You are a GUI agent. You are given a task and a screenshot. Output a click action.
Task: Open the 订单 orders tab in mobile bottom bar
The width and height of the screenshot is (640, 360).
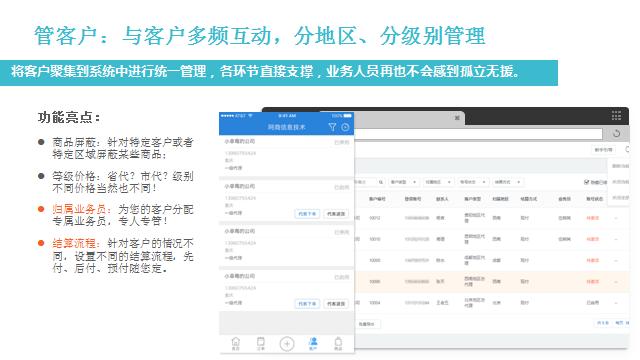click(x=260, y=344)
